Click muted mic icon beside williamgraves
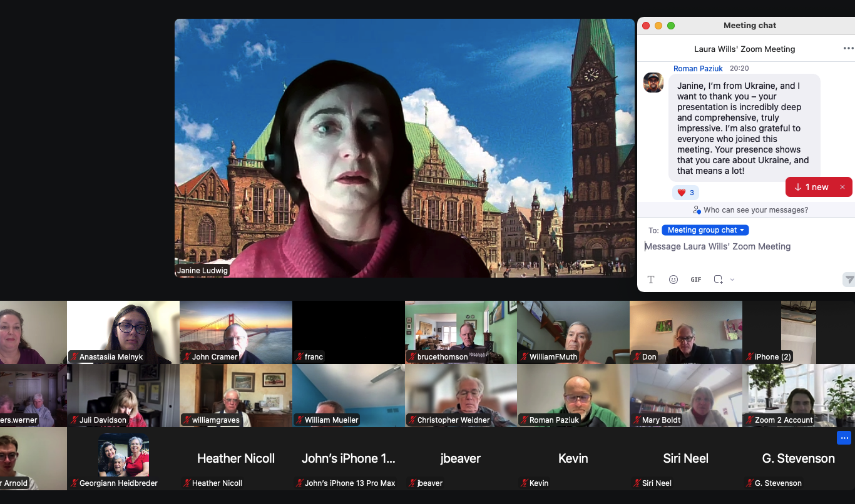This screenshot has height=504, width=855. coord(187,420)
